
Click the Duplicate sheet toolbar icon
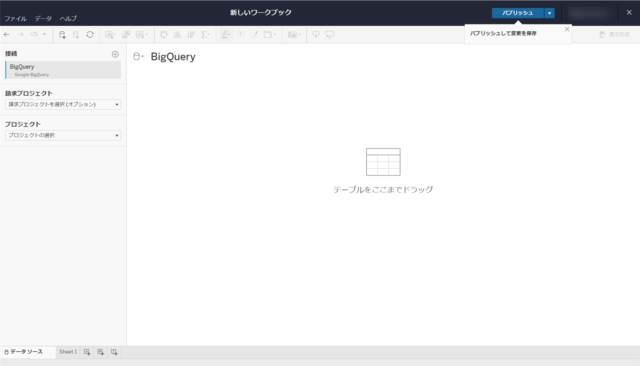click(126, 35)
